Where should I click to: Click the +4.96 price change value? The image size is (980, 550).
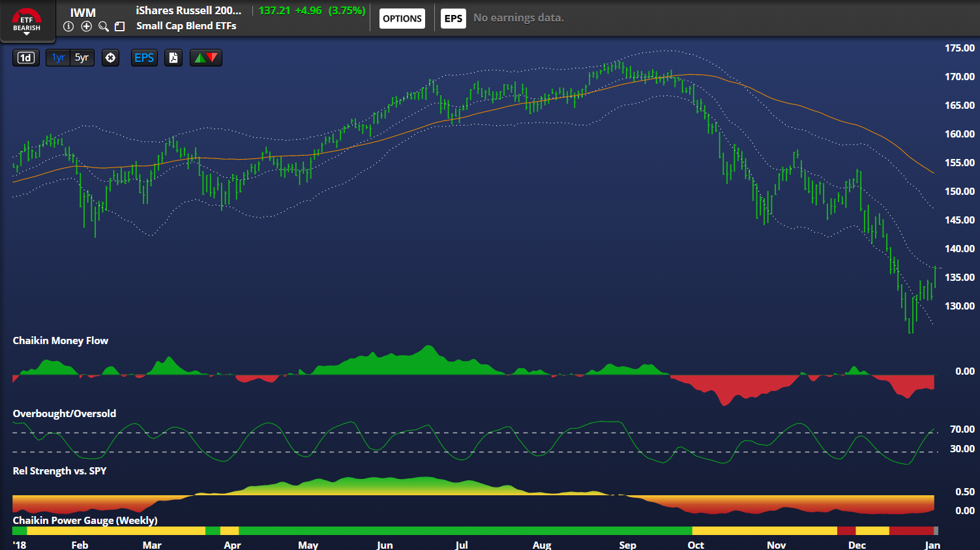point(308,10)
